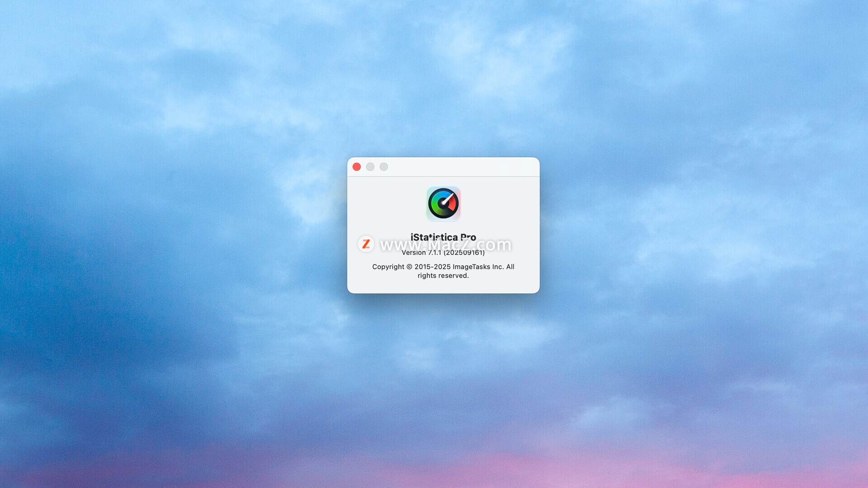Click the empty title bar of About window

[461, 167]
